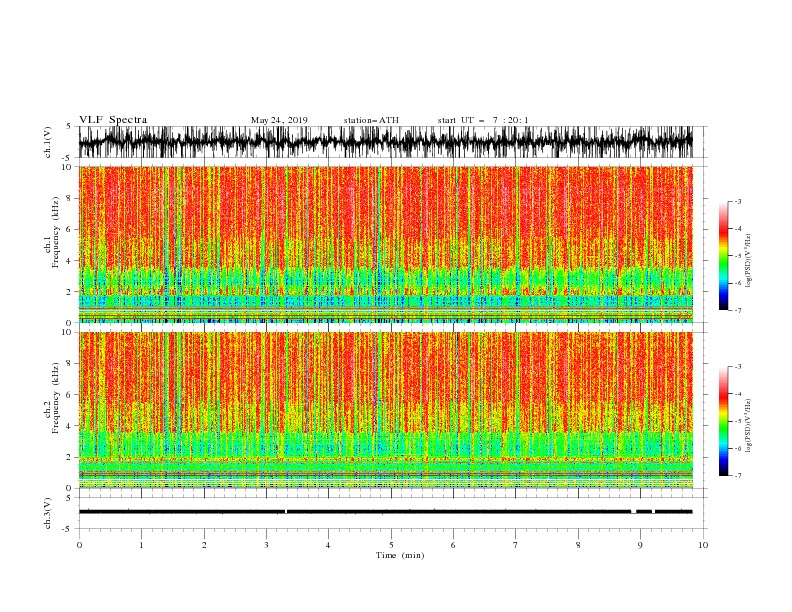This screenshot has height=612, width=792.
Task: Click the date text "May 24, 2019"
Action: (279, 120)
